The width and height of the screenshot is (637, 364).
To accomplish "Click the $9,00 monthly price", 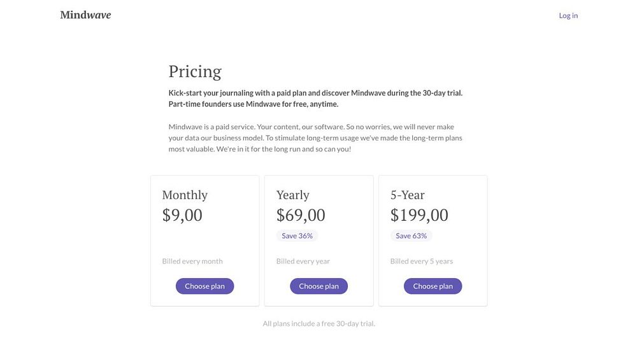I will coord(182,215).
